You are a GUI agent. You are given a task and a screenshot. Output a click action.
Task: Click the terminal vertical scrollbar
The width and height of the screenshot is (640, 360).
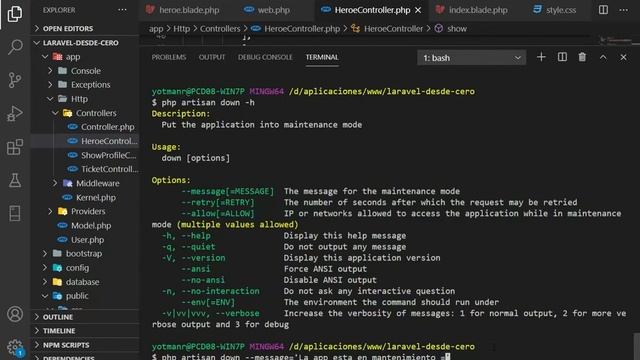click(636, 346)
